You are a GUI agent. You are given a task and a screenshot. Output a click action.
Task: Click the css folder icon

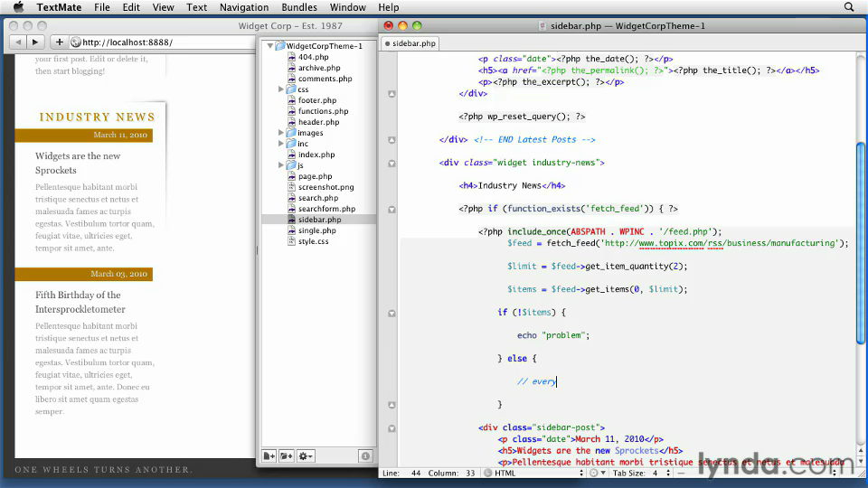click(291, 89)
